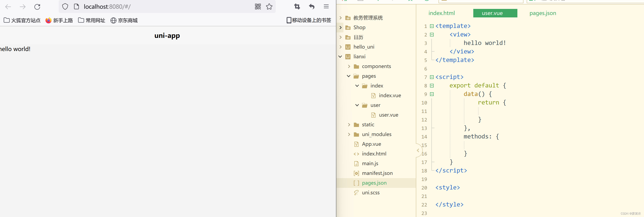Expand the static folder
The image size is (644, 217).
pyautogui.click(x=349, y=125)
